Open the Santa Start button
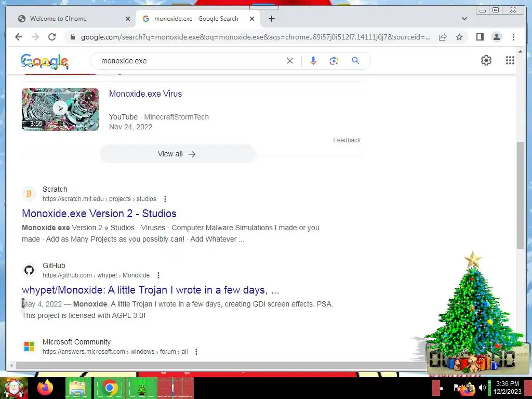The width and height of the screenshot is (532, 399). [x=14, y=388]
